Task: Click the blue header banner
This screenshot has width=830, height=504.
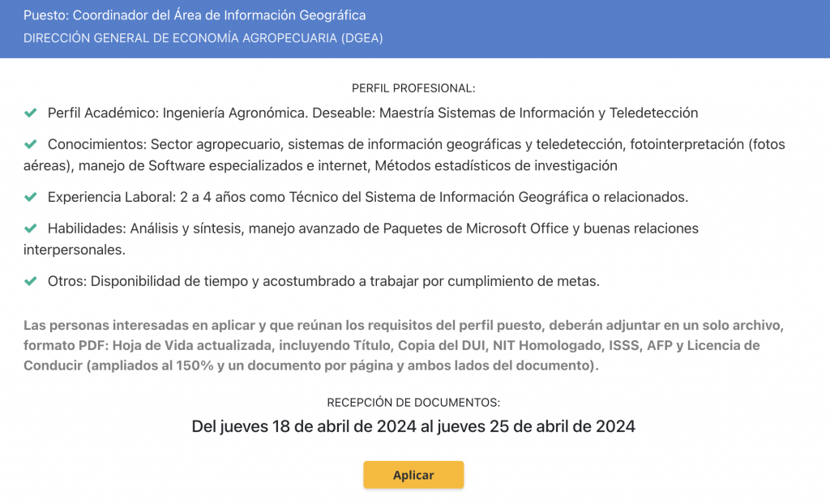Action: tap(415, 29)
